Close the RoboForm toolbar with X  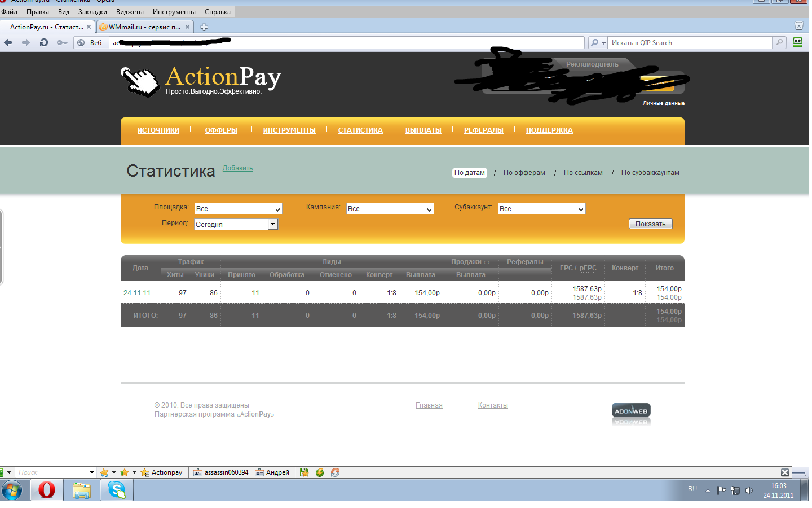(785, 472)
